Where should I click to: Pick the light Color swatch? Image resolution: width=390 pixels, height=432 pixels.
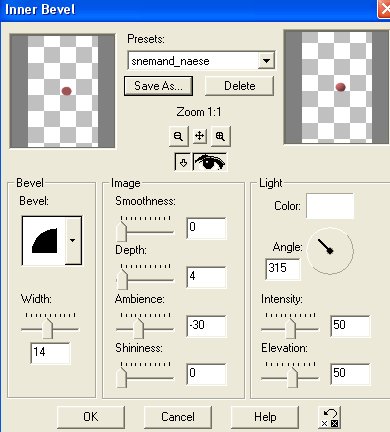tap(330, 206)
